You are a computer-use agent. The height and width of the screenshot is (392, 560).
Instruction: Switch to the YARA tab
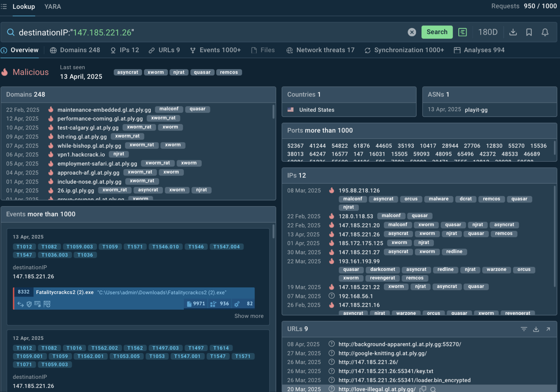[52, 7]
